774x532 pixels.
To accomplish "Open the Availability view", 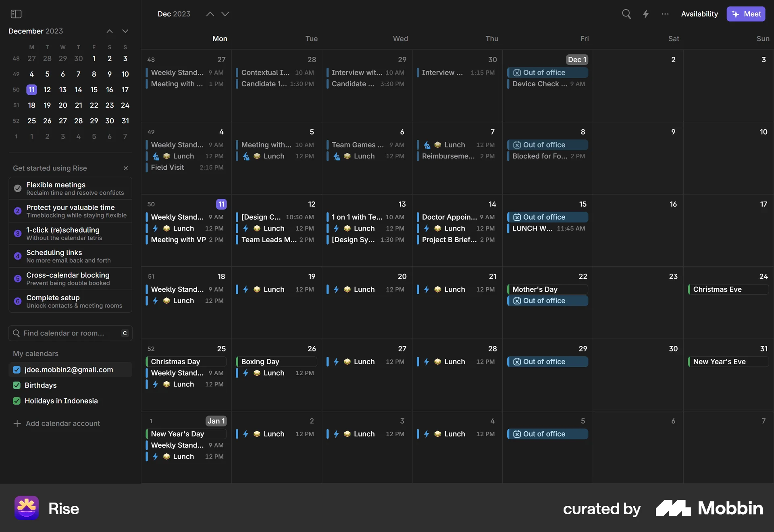I will click(699, 14).
